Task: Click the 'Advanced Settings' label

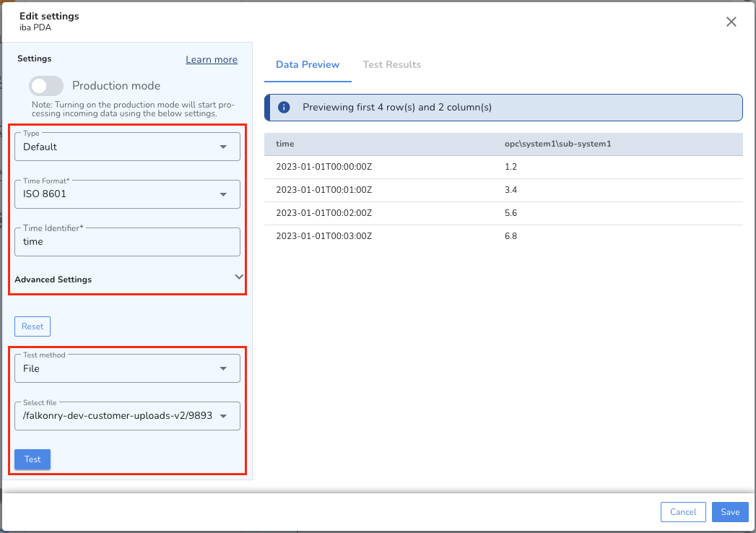Action: coord(53,279)
